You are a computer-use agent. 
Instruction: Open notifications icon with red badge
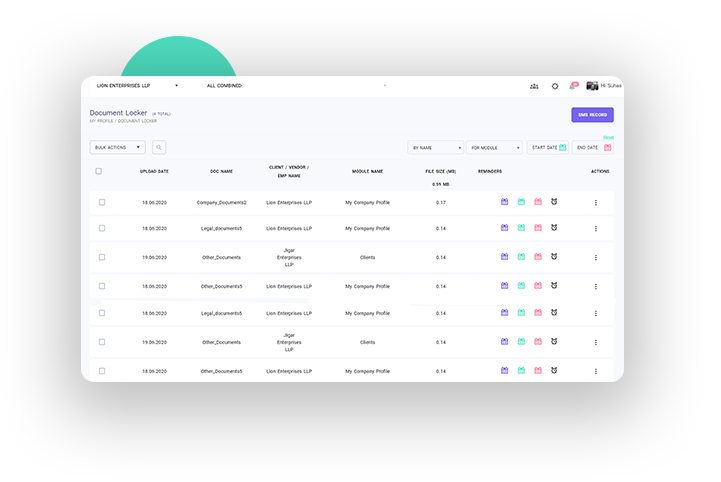(574, 86)
